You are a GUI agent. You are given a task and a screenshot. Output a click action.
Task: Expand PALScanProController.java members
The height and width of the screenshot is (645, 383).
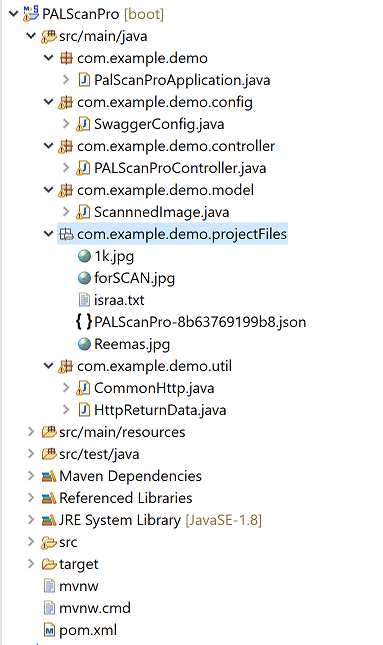66,168
